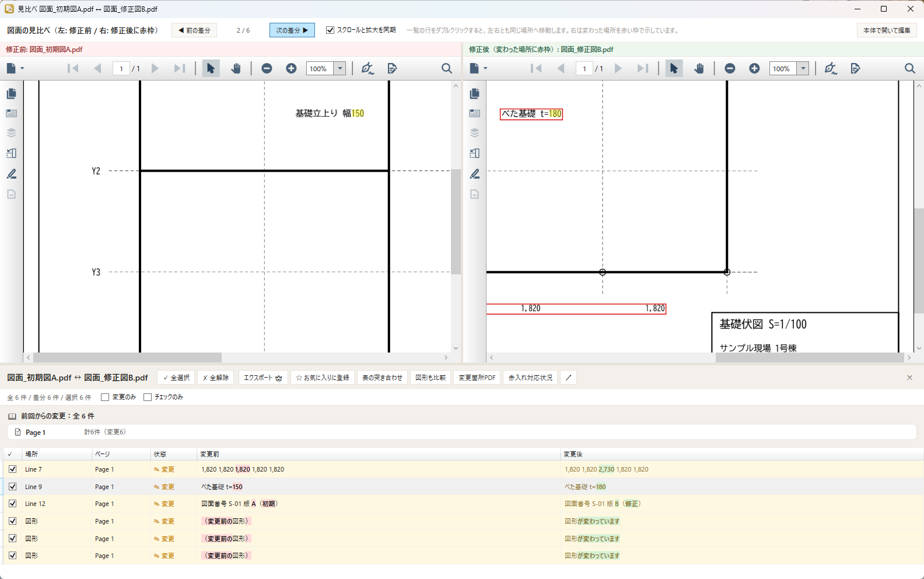Open the page measurement panel in left sidebar
This screenshot has height=579, width=924.
pos(12,154)
